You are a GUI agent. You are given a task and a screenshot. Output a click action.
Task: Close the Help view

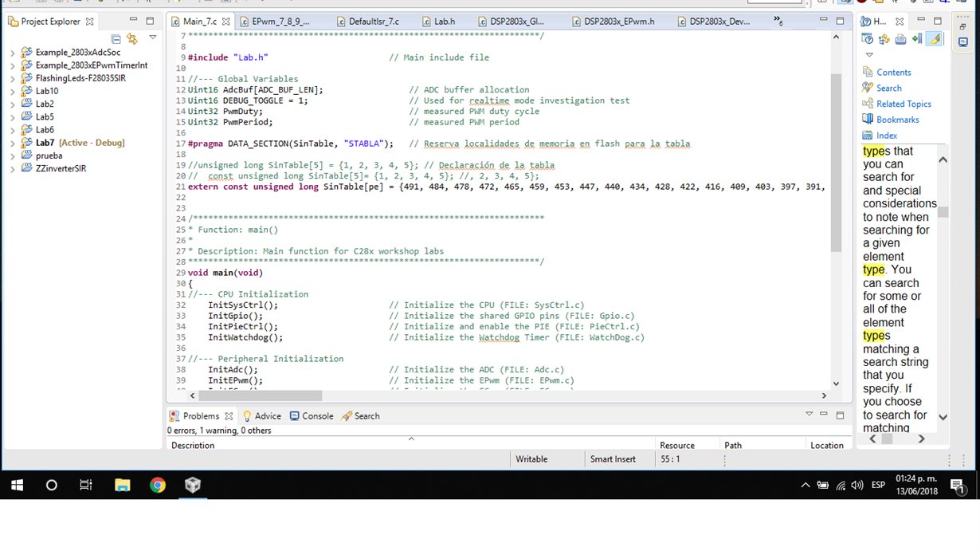(900, 22)
